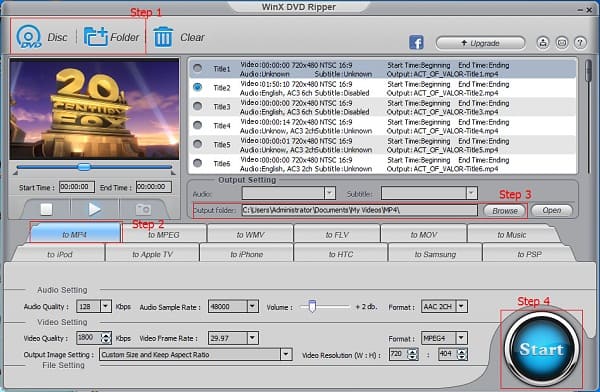
Task: Open the email icon in top bar
Action: coord(562,42)
